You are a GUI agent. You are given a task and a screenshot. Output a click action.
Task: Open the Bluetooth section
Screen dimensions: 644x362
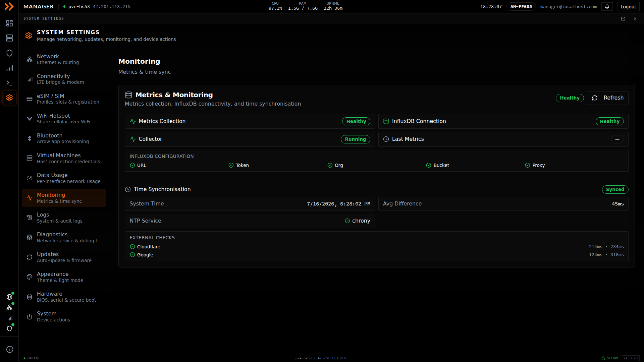tap(64, 138)
